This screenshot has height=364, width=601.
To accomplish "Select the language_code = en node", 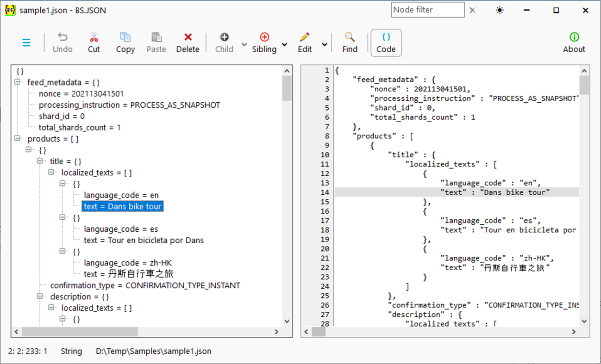I will (121, 195).
